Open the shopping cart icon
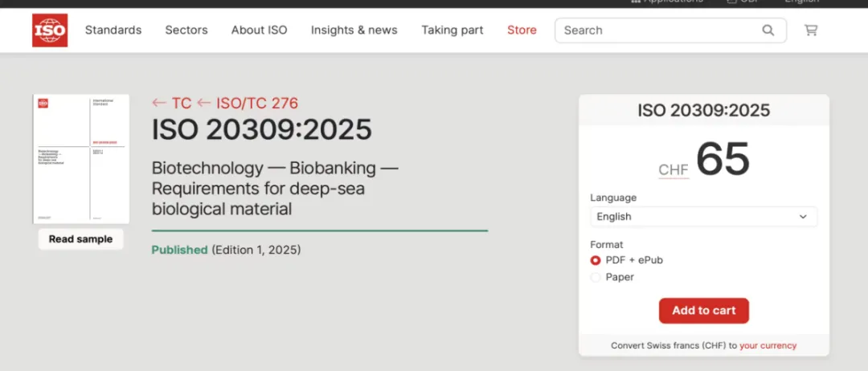This screenshot has height=371, width=868. tap(811, 31)
